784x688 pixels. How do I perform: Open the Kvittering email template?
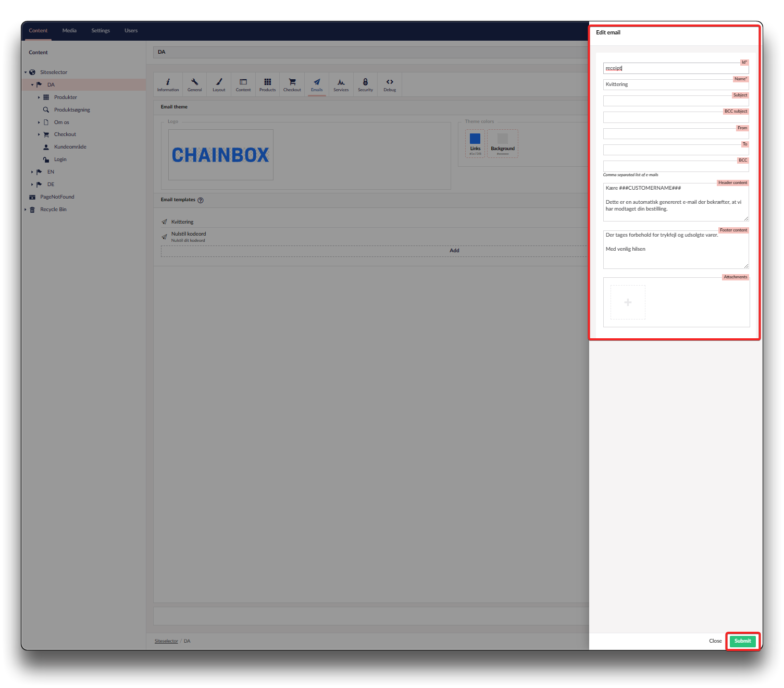pyautogui.click(x=182, y=222)
